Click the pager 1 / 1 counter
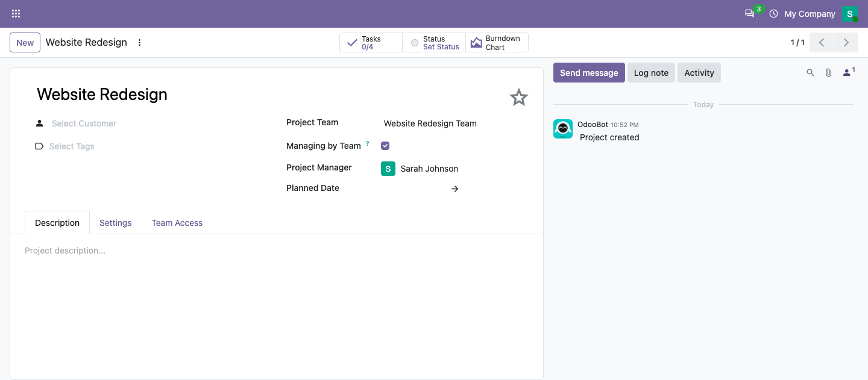The height and width of the screenshot is (380, 868). 797,43
